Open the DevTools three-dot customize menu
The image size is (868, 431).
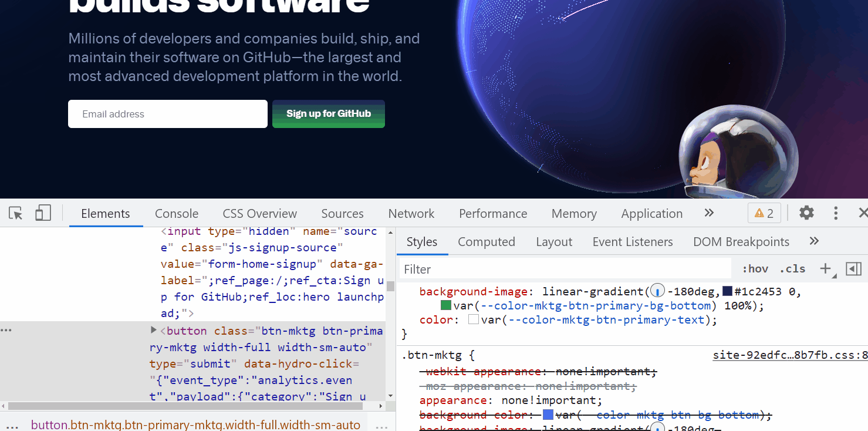coord(836,213)
